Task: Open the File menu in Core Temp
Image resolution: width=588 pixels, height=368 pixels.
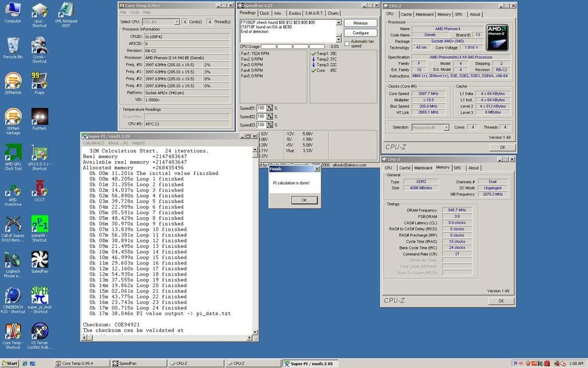Action: [x=123, y=13]
